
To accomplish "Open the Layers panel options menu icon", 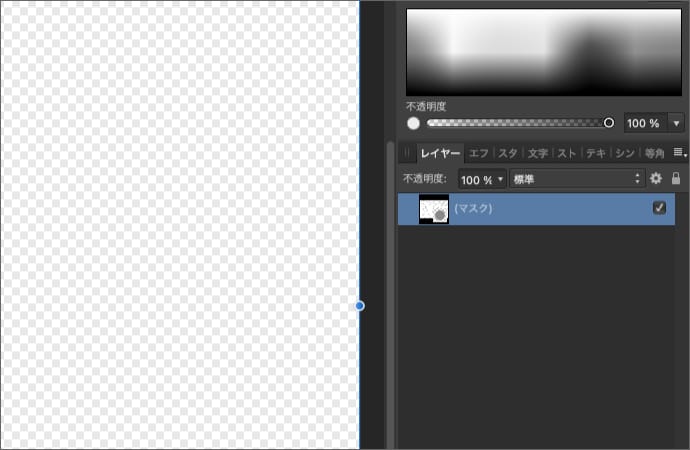I will (x=678, y=153).
